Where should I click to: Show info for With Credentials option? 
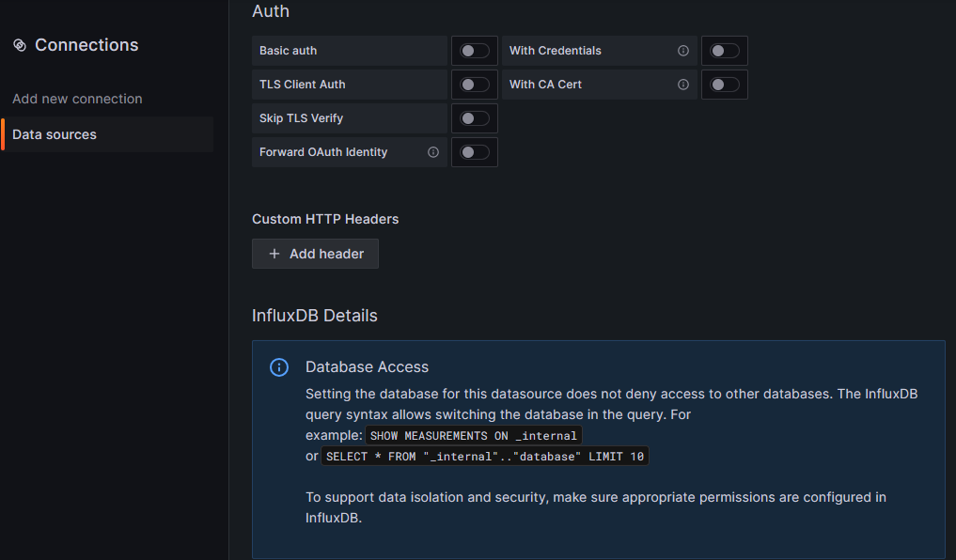[682, 51]
